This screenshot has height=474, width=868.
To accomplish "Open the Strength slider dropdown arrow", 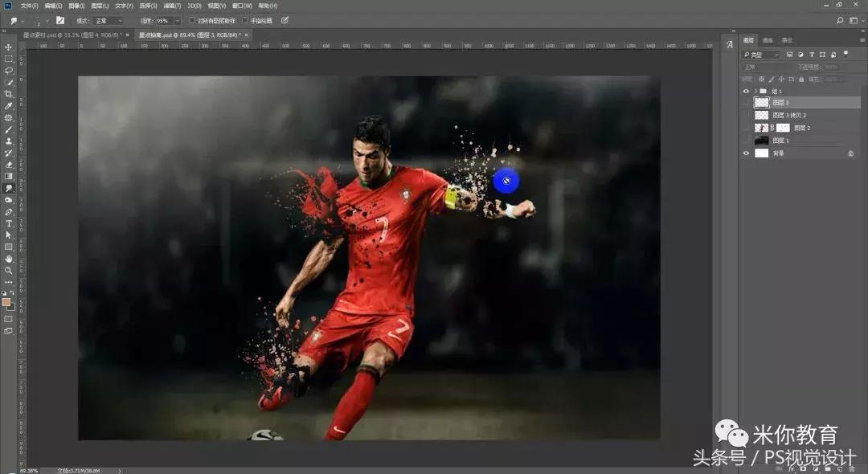I will pyautogui.click(x=177, y=21).
